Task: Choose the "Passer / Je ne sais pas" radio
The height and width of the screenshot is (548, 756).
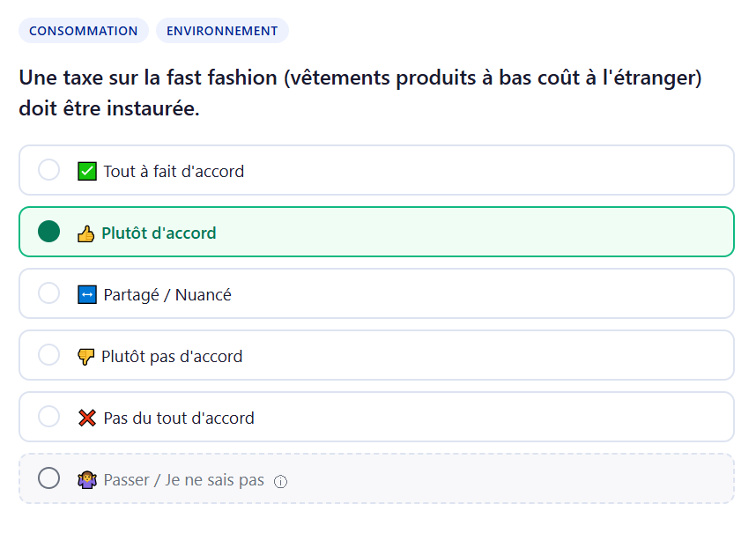Action: tap(49, 478)
